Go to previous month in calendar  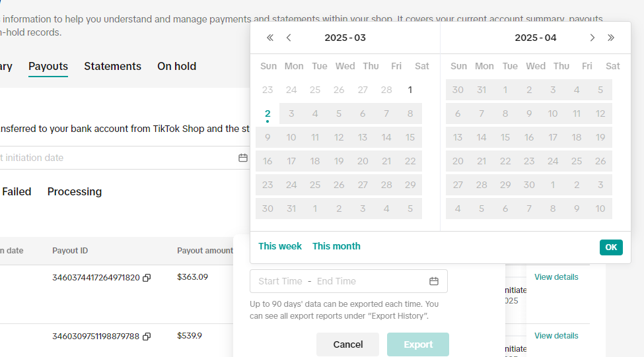pyautogui.click(x=289, y=38)
